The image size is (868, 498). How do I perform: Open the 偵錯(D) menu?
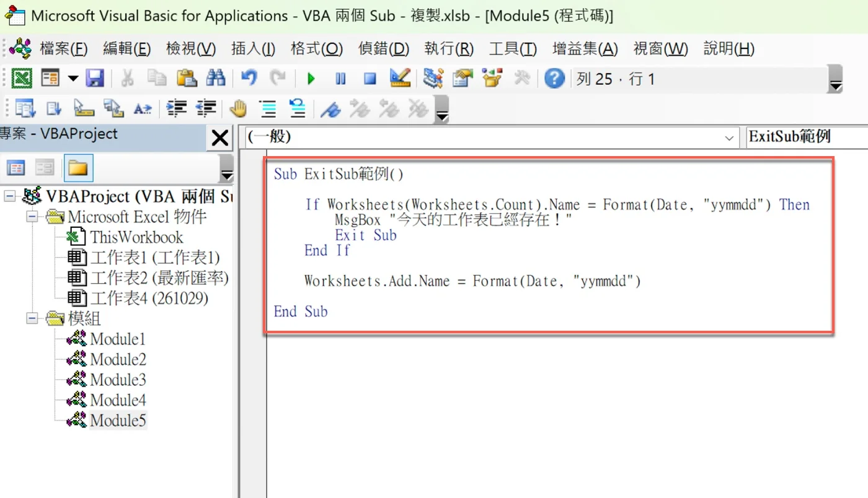(384, 49)
